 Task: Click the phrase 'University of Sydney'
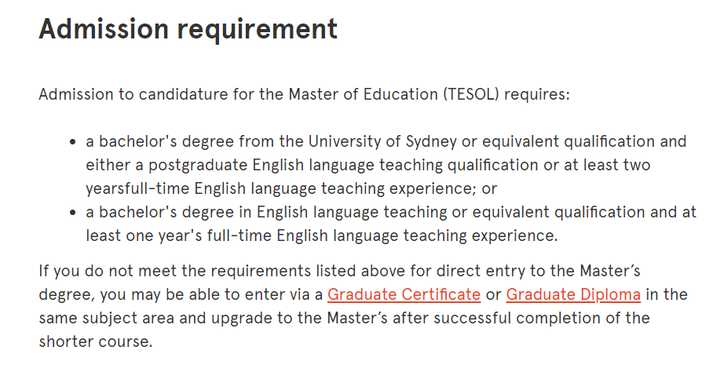click(x=382, y=141)
